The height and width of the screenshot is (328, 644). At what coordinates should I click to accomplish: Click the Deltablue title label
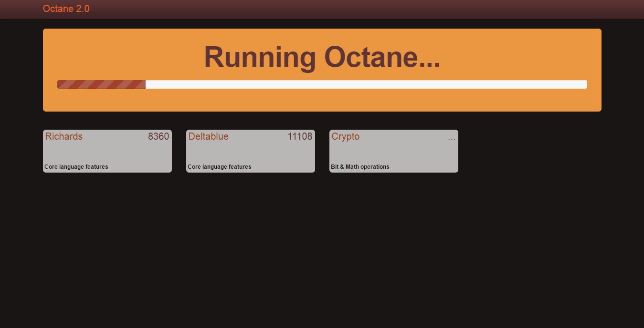click(208, 136)
